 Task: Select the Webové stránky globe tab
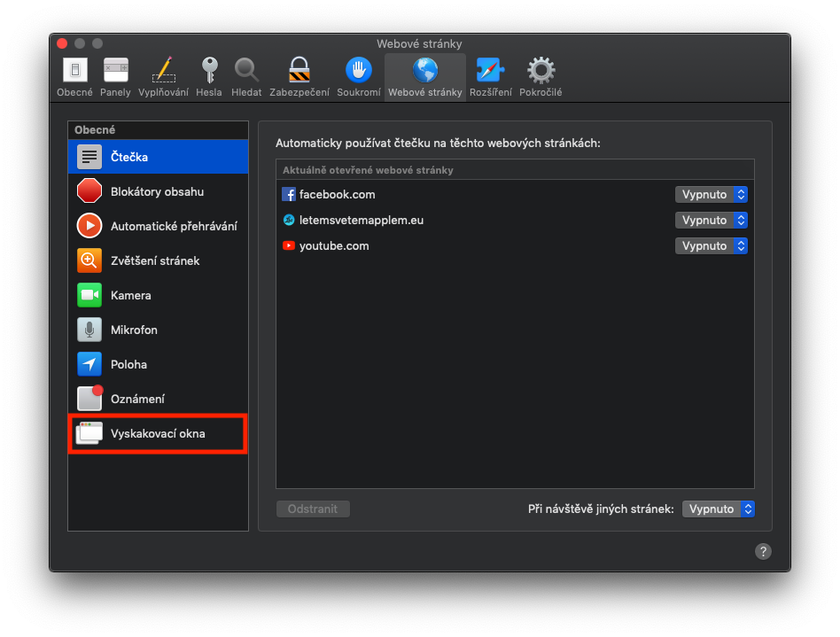tap(424, 78)
